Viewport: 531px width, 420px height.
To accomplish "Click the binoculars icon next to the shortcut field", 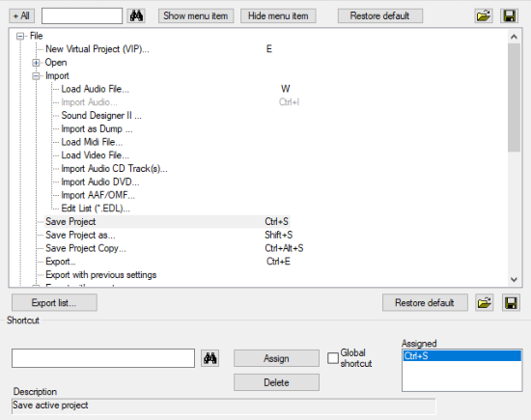I will coord(210,358).
